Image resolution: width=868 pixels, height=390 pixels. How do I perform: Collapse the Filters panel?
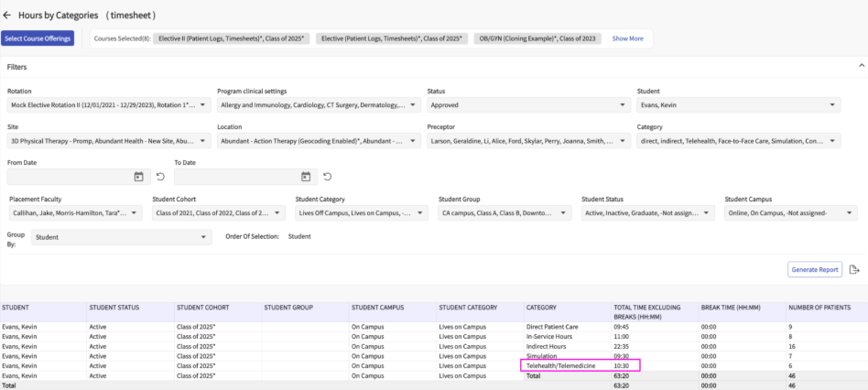tap(860, 67)
